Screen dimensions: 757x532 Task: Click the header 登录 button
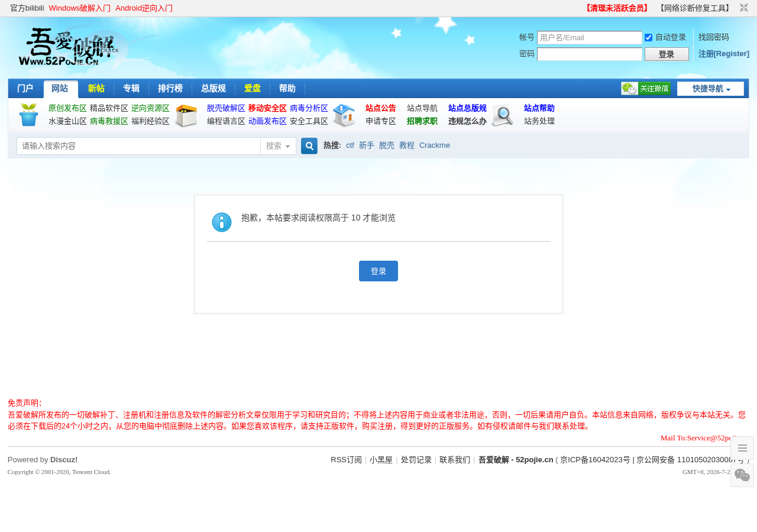click(x=667, y=54)
